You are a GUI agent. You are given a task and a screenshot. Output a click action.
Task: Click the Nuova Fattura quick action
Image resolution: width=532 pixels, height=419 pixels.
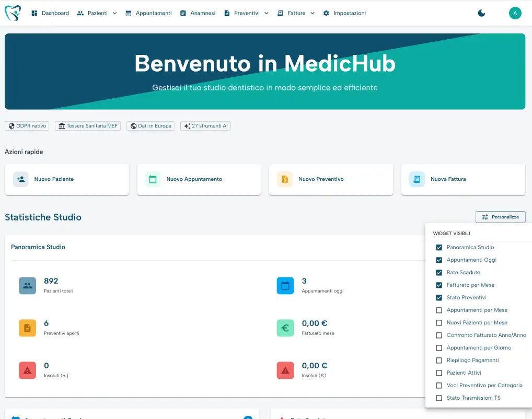tap(463, 180)
